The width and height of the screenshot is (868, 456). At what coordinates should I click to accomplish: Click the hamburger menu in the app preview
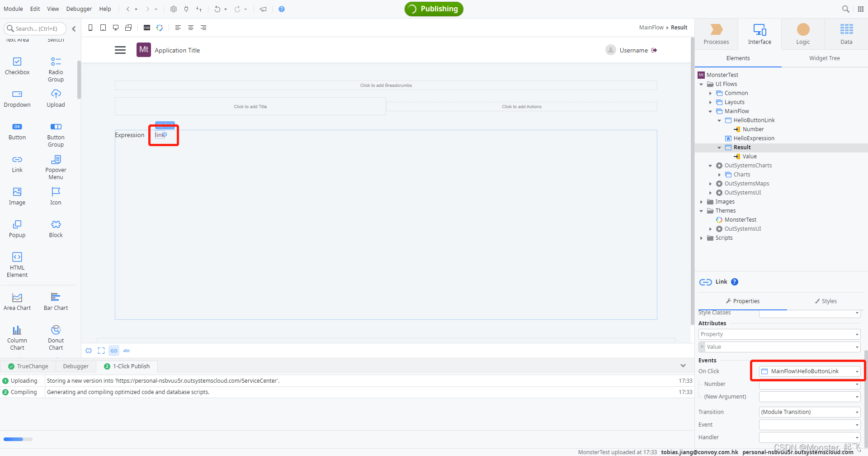tap(120, 50)
